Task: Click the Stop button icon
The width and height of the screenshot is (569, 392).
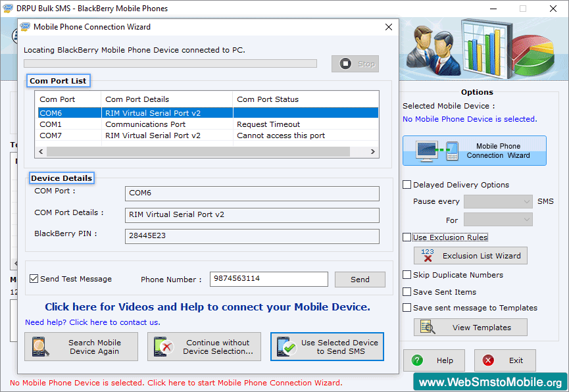Action: 345,64
